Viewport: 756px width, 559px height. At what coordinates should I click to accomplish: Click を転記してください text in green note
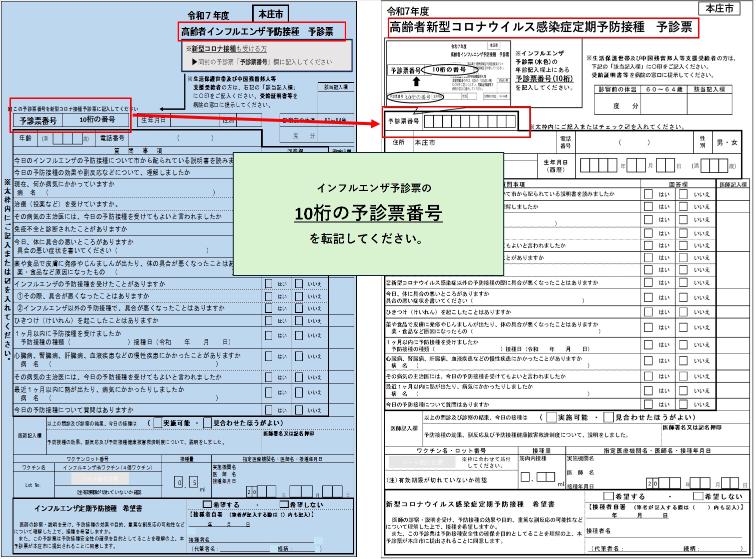pyautogui.click(x=367, y=239)
